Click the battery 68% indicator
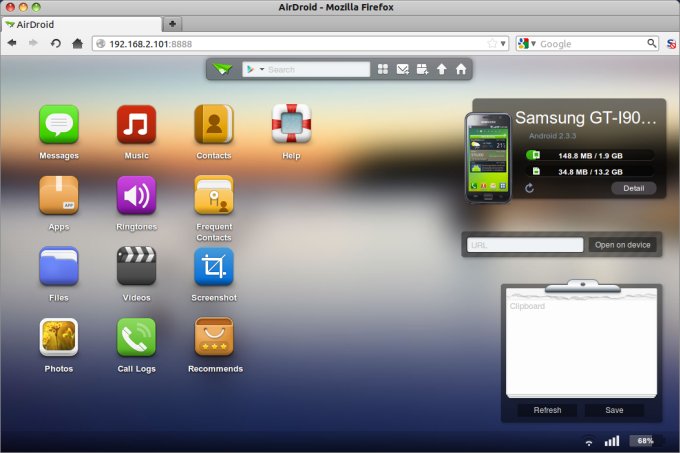Screen dimensions: 680x453 point(646,441)
